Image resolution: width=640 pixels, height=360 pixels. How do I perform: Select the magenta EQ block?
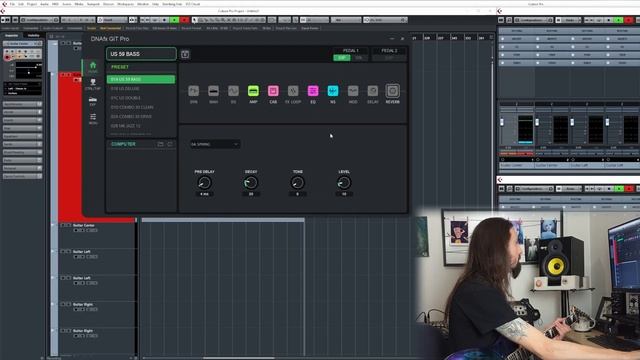(x=313, y=91)
